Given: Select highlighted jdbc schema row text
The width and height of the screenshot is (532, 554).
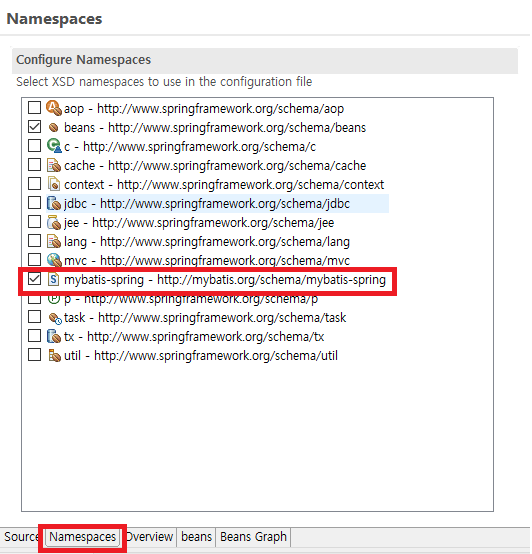Looking at the screenshot, I should coord(207,204).
